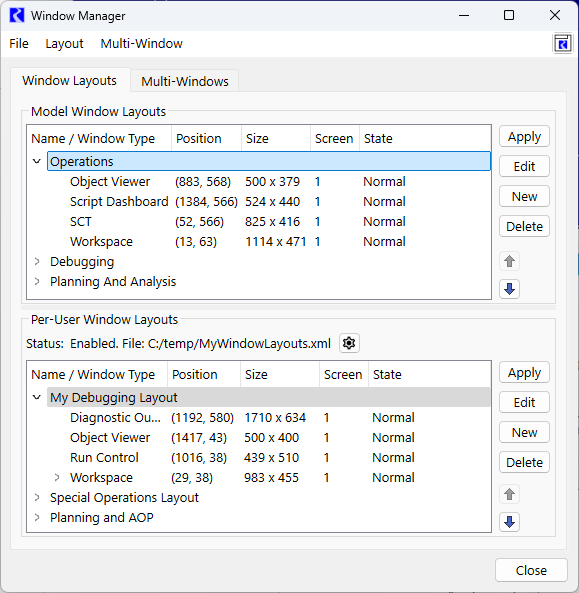579x593 pixels.
Task: Open the Multi-Window menu
Action: 141,44
